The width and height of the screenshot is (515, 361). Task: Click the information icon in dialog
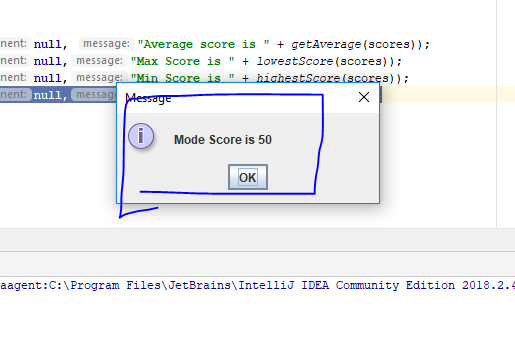tap(141, 136)
